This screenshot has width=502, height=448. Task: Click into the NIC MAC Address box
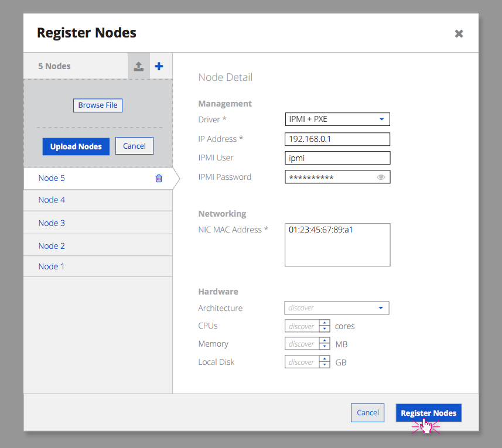coord(337,245)
